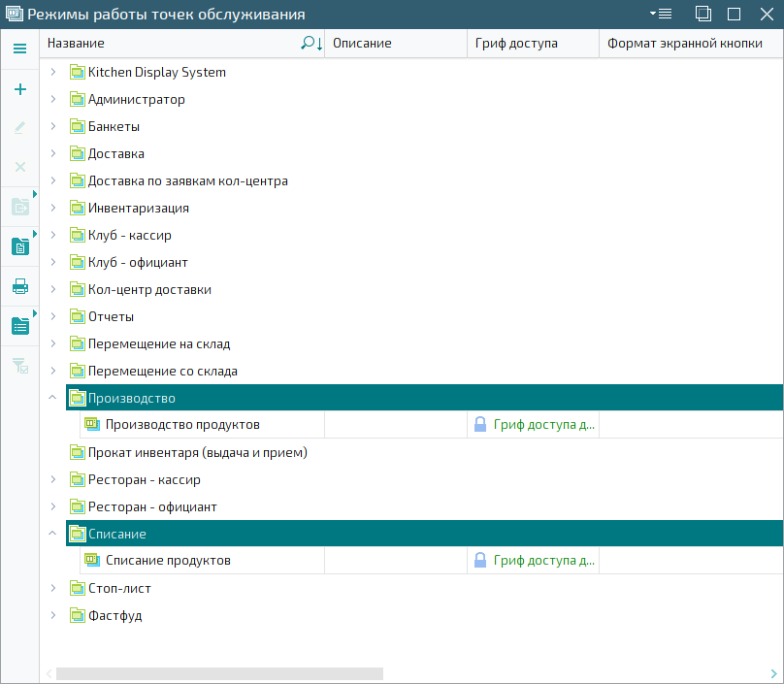This screenshot has height=684, width=784.
Task: Click the Списание продуктов mode icon
Action: pos(92,560)
